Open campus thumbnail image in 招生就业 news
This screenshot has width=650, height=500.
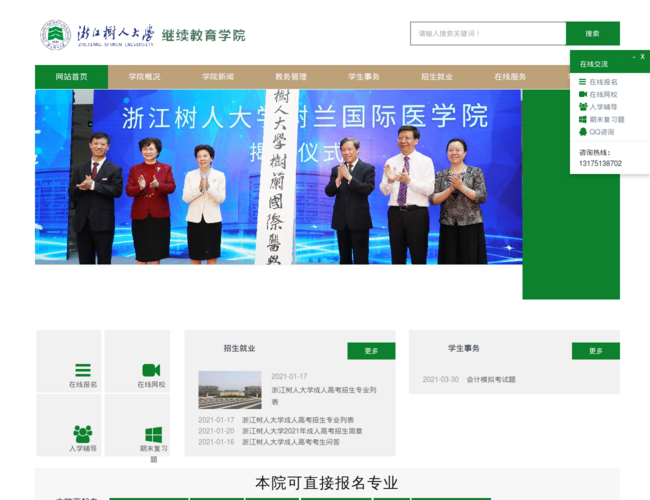click(x=230, y=390)
